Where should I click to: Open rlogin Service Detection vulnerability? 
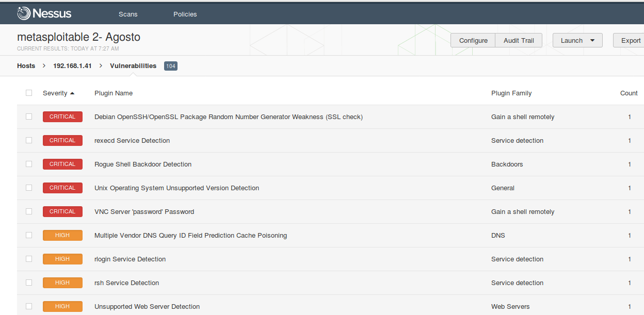(130, 259)
